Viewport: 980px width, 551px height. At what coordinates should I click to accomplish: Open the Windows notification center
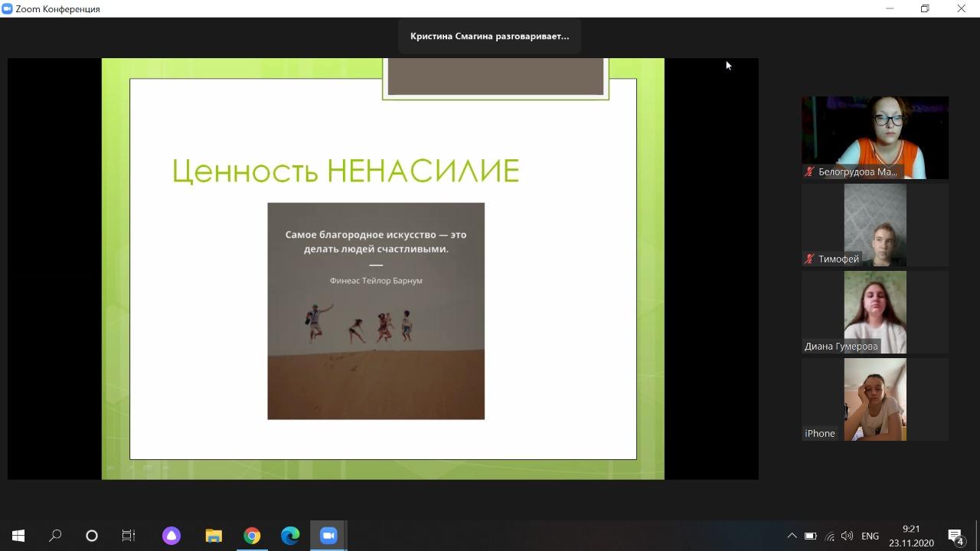click(x=955, y=536)
